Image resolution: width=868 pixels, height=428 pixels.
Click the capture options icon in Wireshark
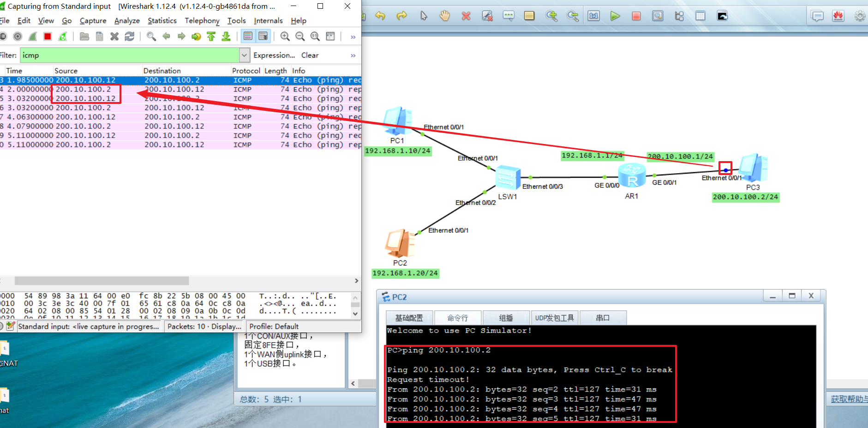[18, 36]
